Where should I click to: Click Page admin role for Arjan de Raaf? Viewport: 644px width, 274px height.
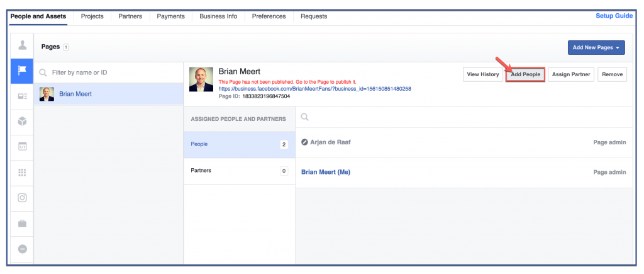[609, 142]
